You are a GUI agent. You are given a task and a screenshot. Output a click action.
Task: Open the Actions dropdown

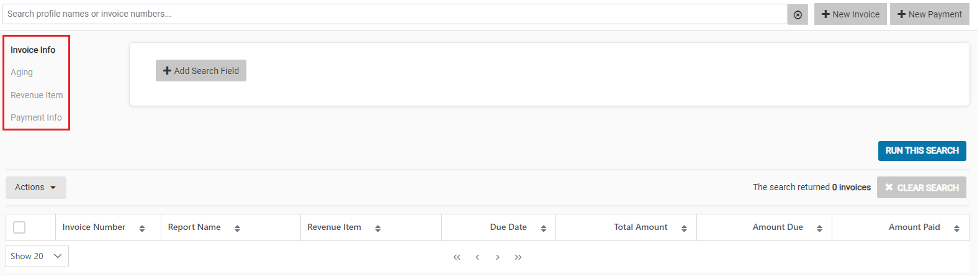tap(35, 187)
